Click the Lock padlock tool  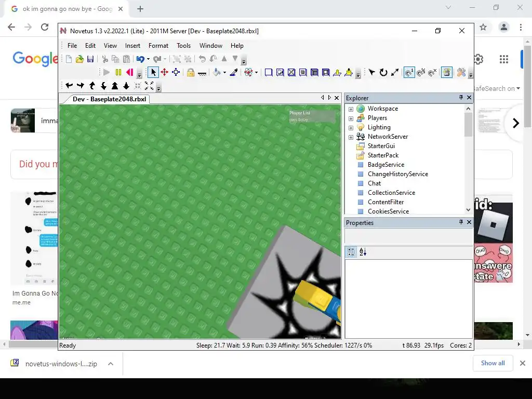click(x=191, y=72)
